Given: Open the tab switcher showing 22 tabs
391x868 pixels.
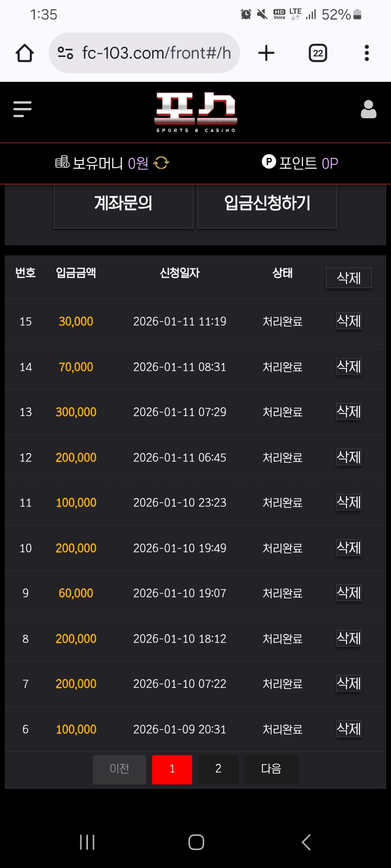Looking at the screenshot, I should point(318,53).
